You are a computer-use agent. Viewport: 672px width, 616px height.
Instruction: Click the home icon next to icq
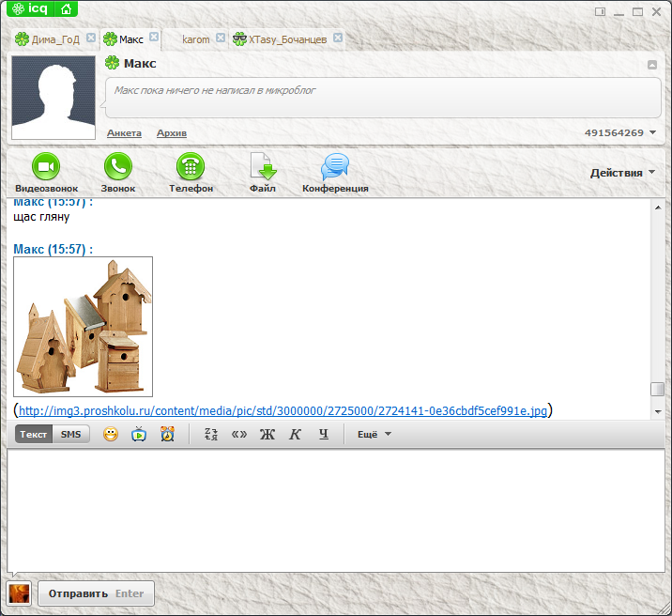[x=66, y=8]
